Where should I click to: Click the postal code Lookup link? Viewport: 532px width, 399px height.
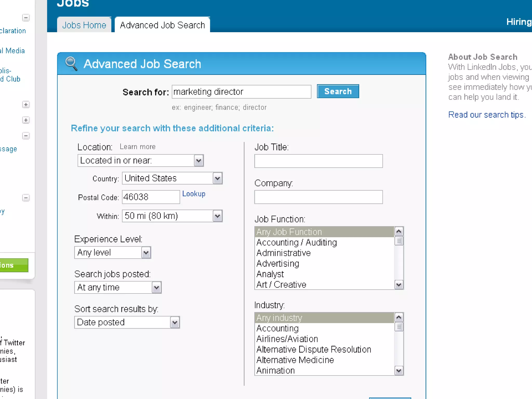(x=194, y=194)
